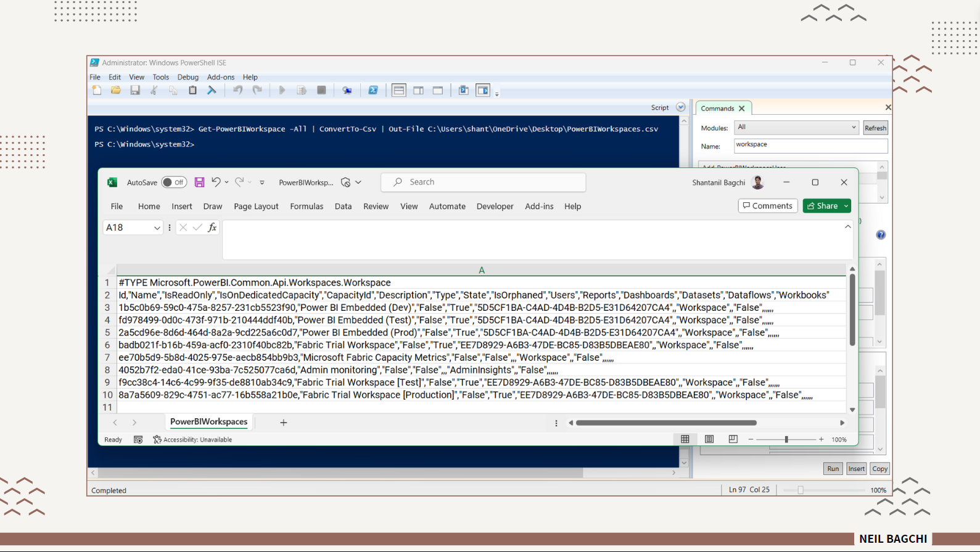Run script green play icon in ISE
The image size is (980, 552).
coord(282,91)
